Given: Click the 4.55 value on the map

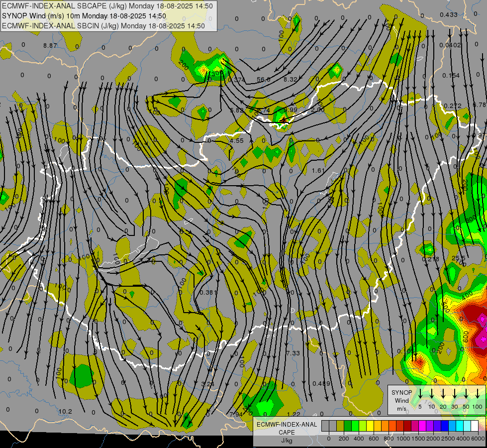Looking at the screenshot, I should [237, 140].
